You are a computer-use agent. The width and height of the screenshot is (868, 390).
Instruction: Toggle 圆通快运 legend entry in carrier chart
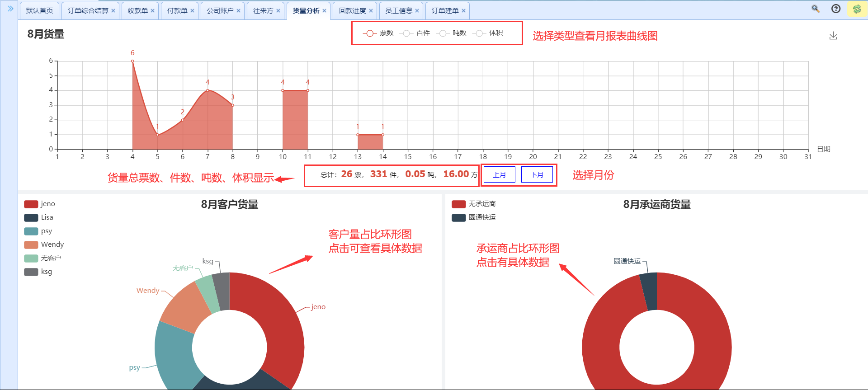click(x=474, y=218)
